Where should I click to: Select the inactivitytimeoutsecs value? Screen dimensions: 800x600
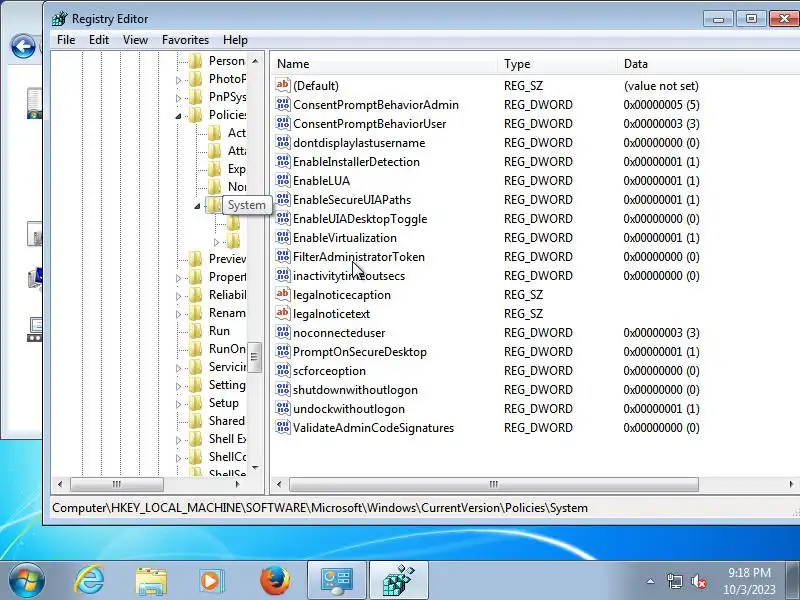pos(349,276)
